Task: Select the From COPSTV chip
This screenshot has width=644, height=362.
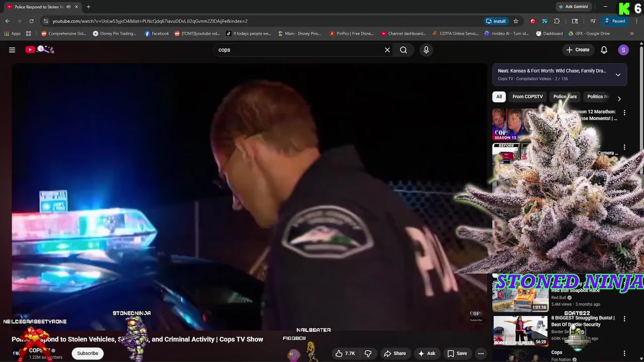Action: pos(527,97)
